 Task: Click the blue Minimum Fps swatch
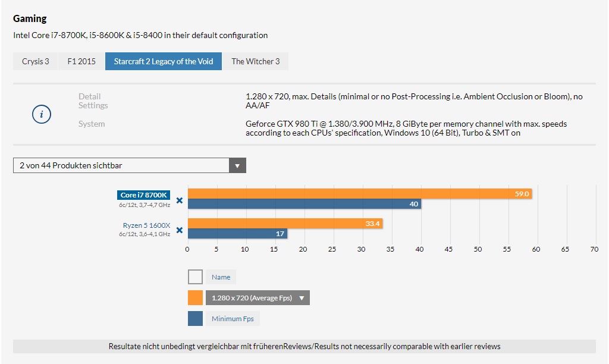pyautogui.click(x=195, y=319)
